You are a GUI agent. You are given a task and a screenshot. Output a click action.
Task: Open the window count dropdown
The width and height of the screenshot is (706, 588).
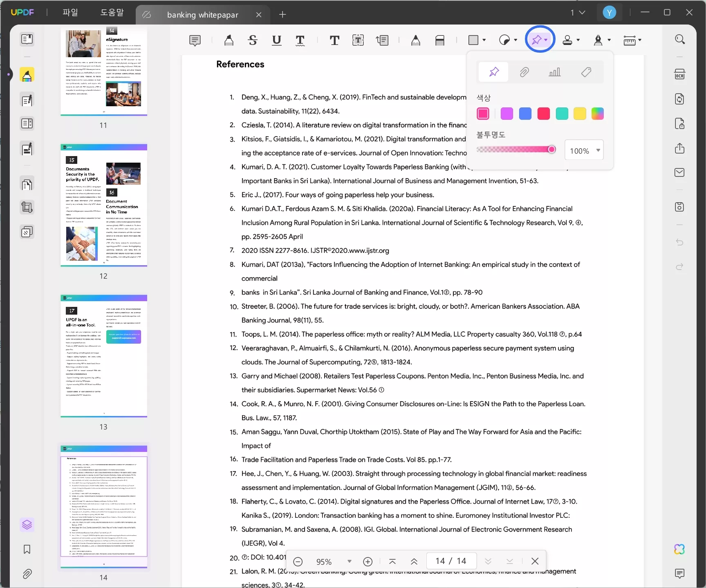coord(578,13)
